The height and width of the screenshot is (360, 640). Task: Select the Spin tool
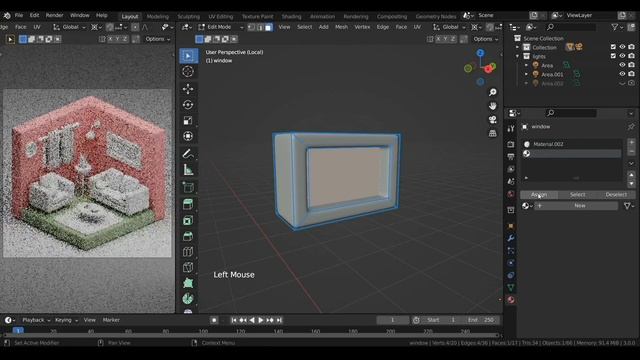(188, 299)
